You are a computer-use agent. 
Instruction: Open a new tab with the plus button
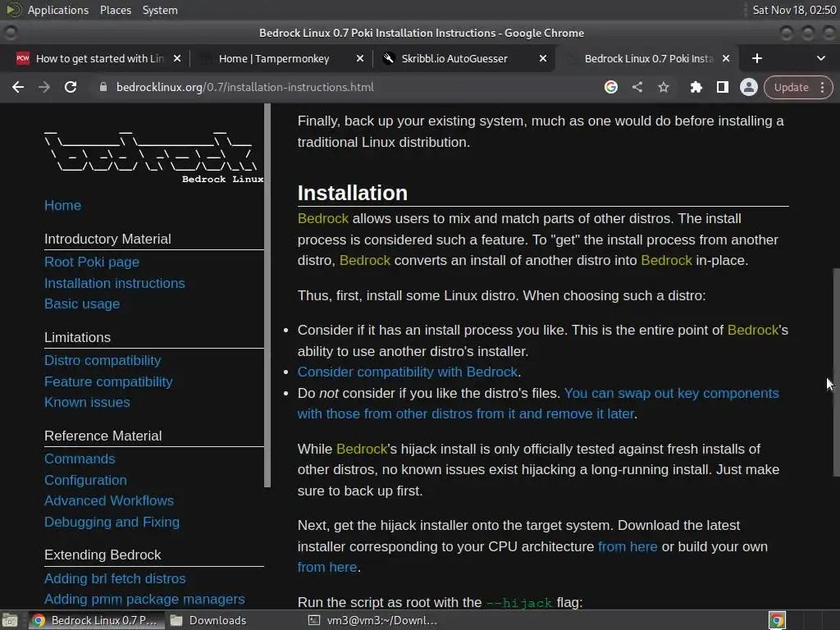pos(757,58)
